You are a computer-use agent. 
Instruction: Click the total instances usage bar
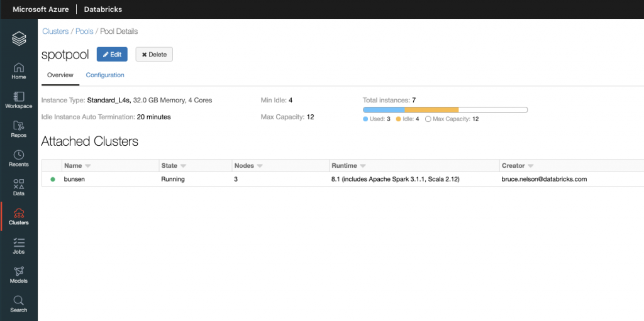click(x=445, y=110)
